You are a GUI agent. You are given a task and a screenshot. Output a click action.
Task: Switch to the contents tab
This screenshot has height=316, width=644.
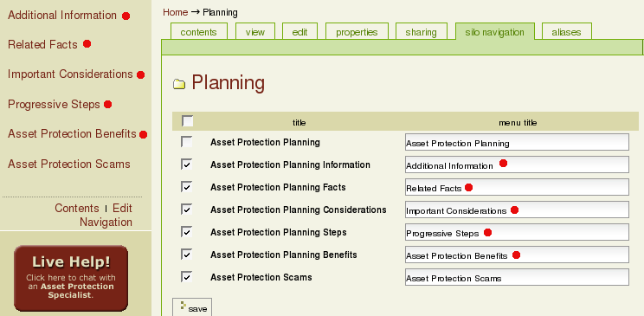click(x=199, y=32)
